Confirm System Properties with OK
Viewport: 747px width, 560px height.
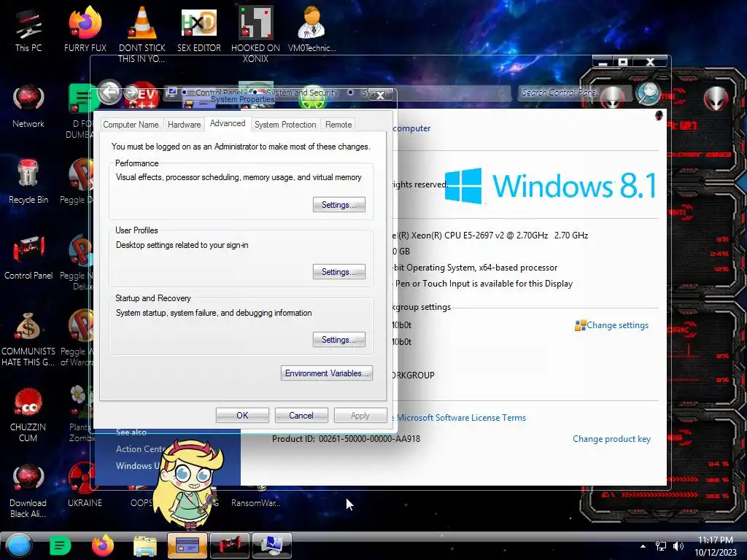(x=242, y=415)
